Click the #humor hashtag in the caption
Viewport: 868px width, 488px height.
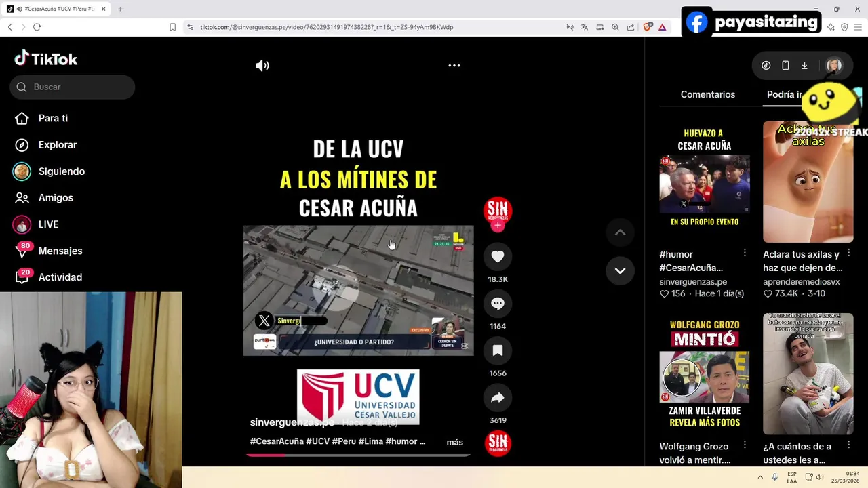click(401, 441)
